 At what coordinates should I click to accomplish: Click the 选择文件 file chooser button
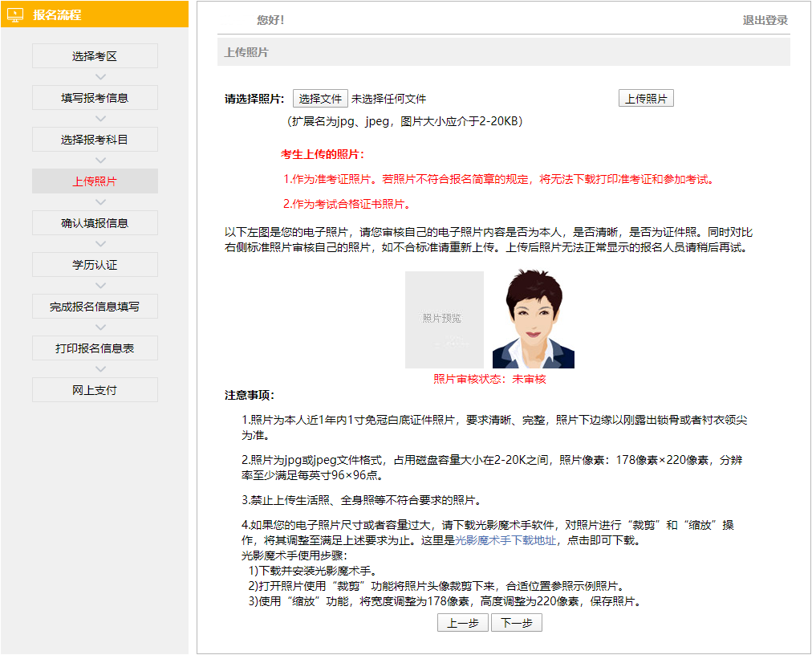pos(320,99)
